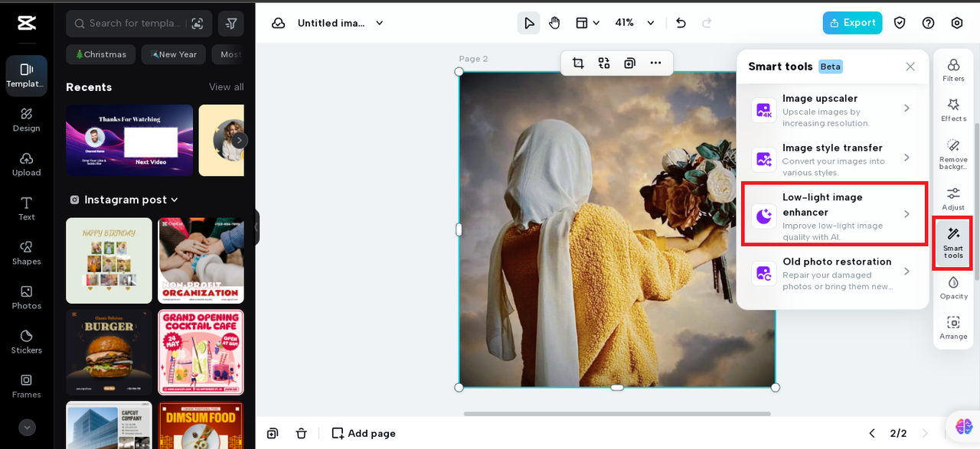Open the Photos sidebar tab
Image resolution: width=980 pixels, height=449 pixels.
27,298
